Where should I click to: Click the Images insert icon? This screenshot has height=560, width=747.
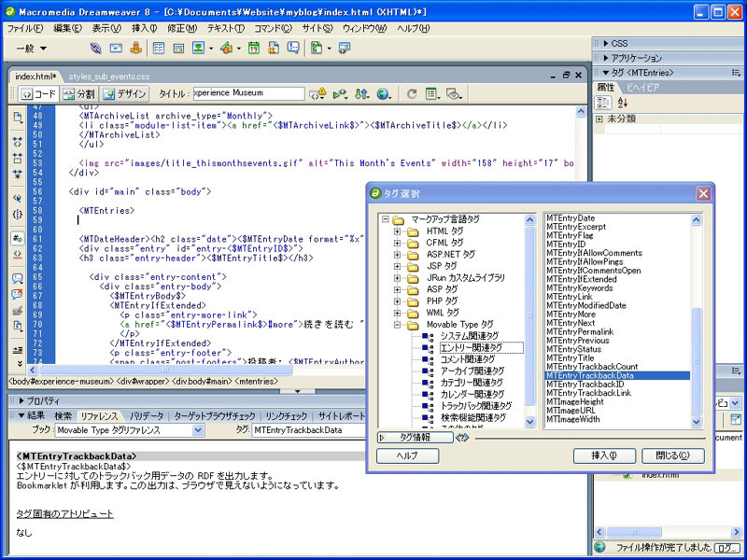tap(199, 49)
